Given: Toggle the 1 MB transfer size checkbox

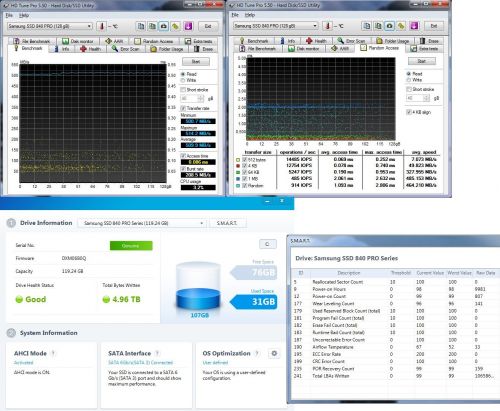Looking at the screenshot, I should coord(245,179).
